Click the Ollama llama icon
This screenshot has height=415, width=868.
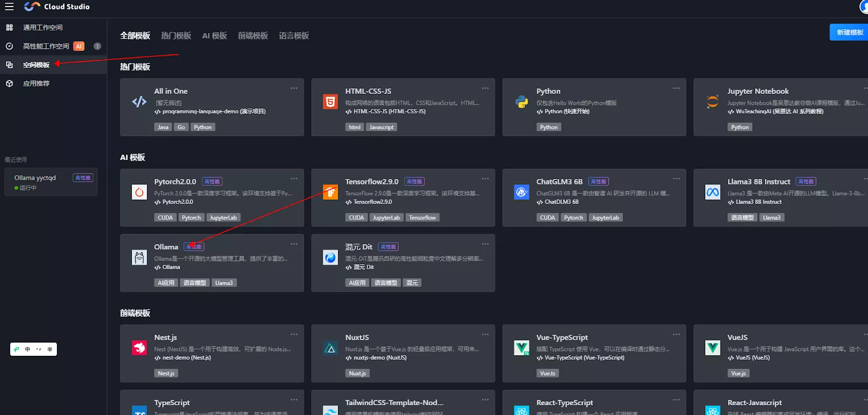coord(139,257)
